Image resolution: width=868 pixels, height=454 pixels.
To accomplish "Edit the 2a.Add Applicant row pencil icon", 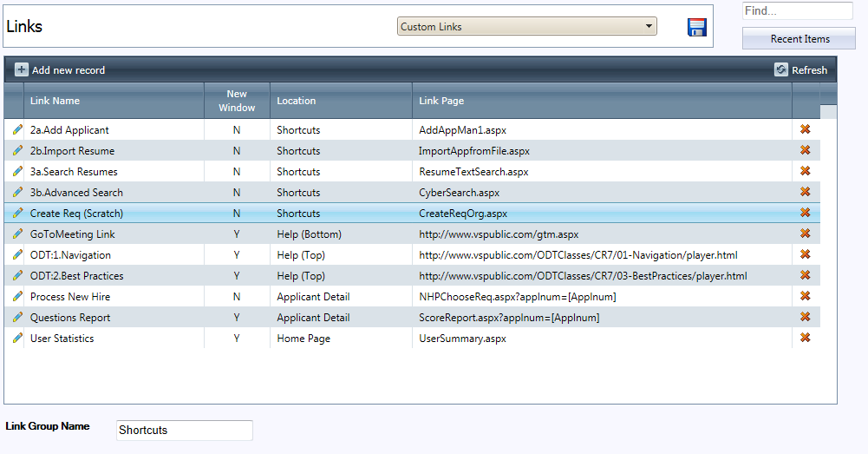I will [x=17, y=129].
